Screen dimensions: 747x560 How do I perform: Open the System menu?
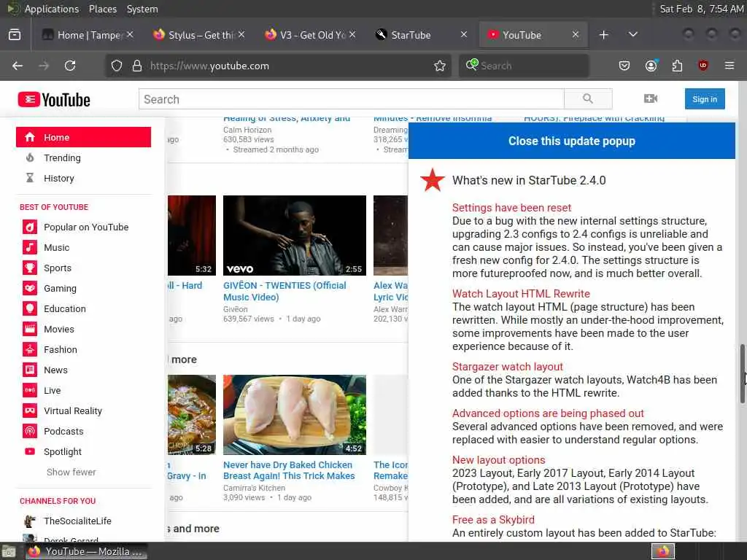tap(142, 9)
